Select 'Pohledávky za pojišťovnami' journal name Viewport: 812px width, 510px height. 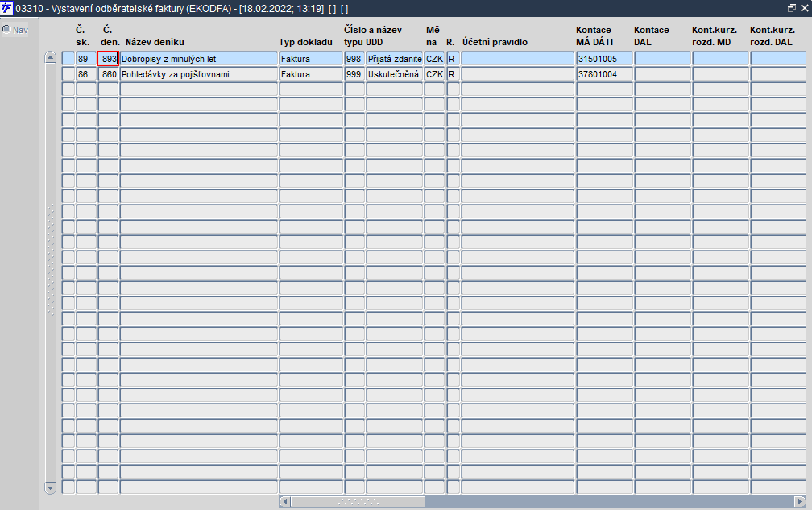click(199, 74)
